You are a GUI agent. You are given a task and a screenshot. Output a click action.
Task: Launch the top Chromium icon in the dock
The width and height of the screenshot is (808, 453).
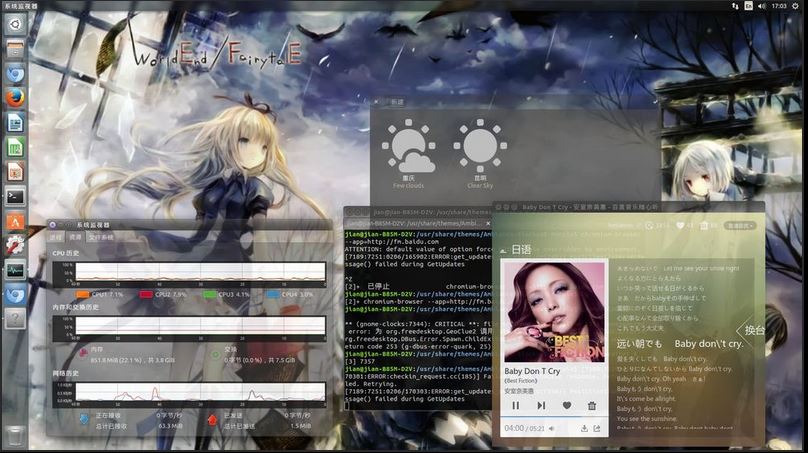tap(15, 74)
